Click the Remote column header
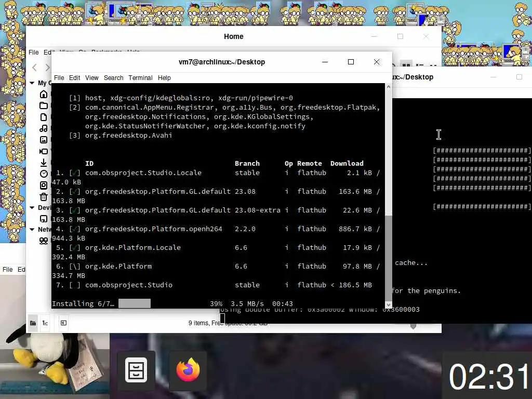Viewport: 532px width, 399px height. click(310, 163)
